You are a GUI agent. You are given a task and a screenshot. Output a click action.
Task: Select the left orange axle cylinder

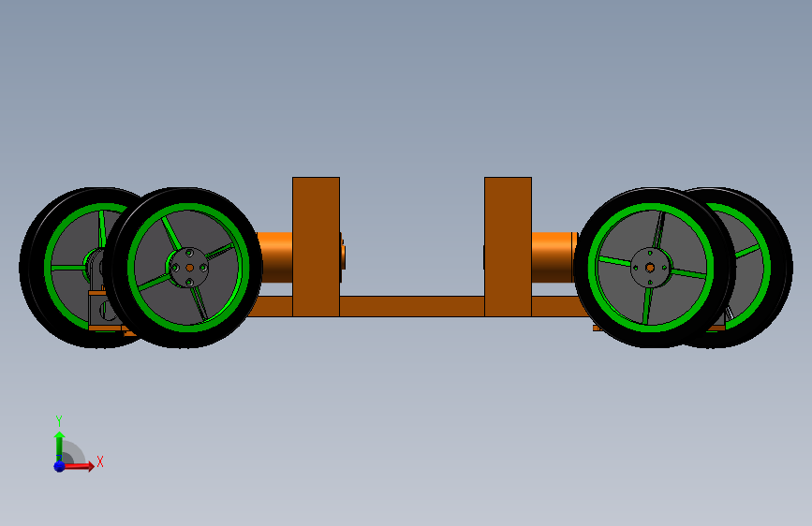[x=275, y=257]
